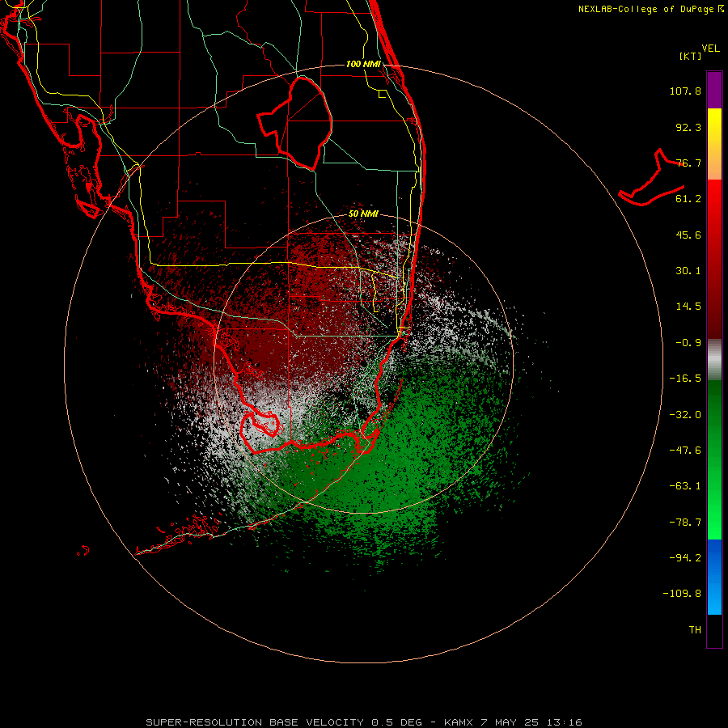
Task: Click the -78.7 value on the velocity scale
Action: [x=685, y=523]
